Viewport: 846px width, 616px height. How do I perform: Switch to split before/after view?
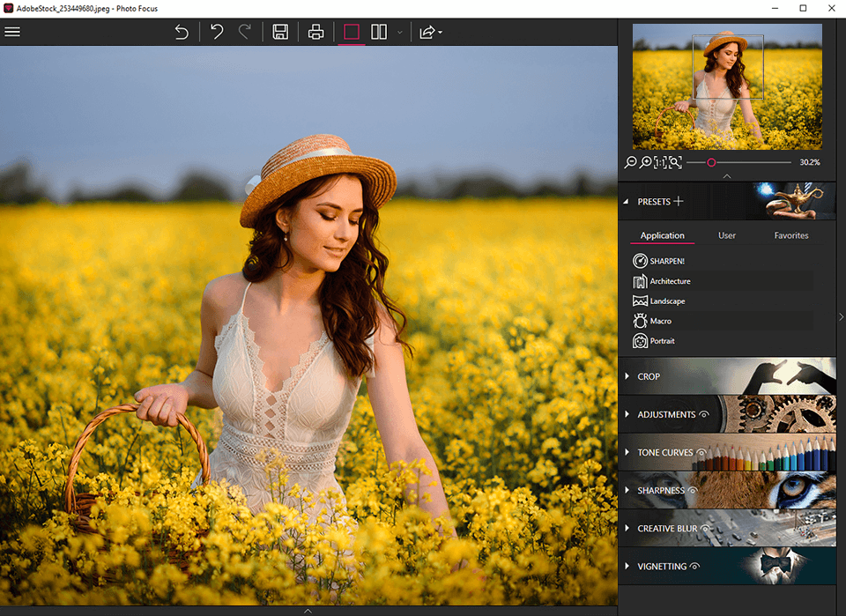coord(379,33)
